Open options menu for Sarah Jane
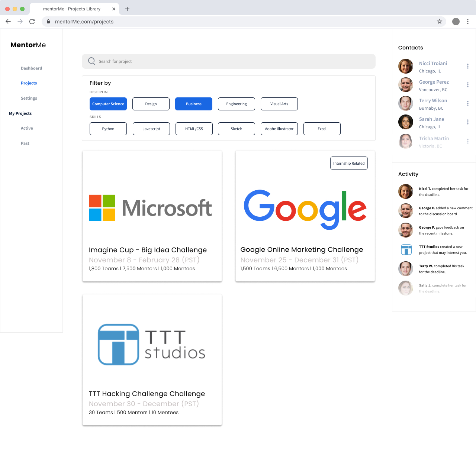Screen dimensions: 476x452 [468, 122]
